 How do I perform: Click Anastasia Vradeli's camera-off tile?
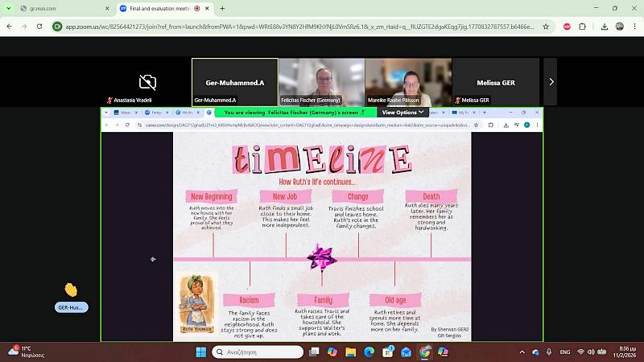point(147,81)
